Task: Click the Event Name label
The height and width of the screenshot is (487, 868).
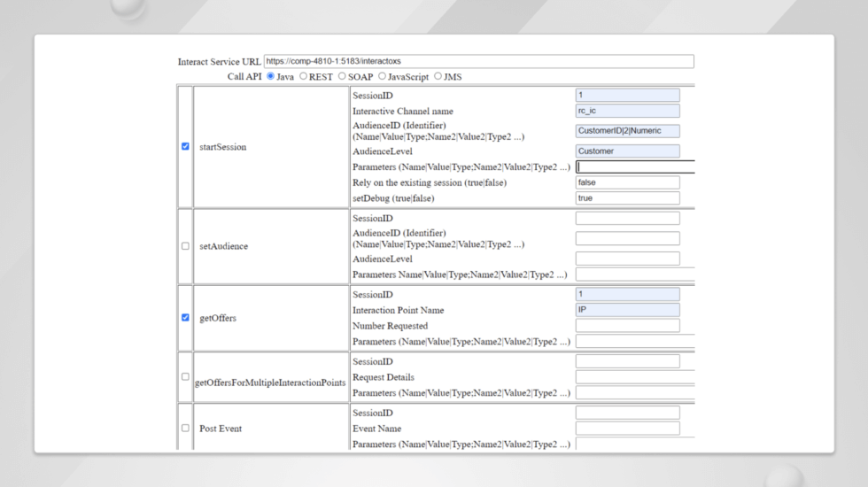Action: [x=376, y=429]
